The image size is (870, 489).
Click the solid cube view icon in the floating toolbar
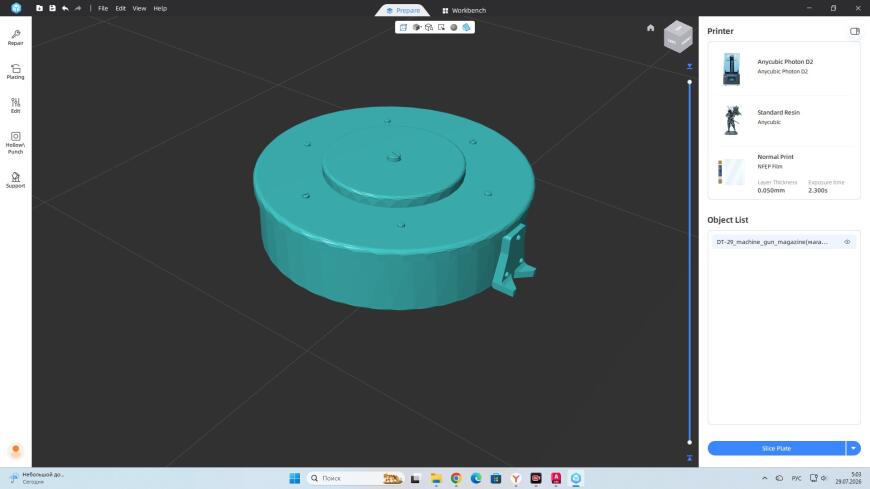pyautogui.click(x=416, y=27)
